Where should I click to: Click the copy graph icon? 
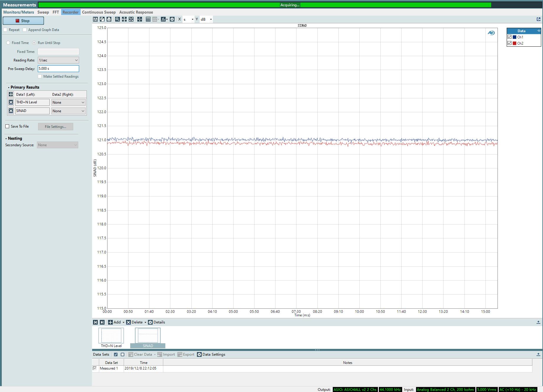pos(102,19)
